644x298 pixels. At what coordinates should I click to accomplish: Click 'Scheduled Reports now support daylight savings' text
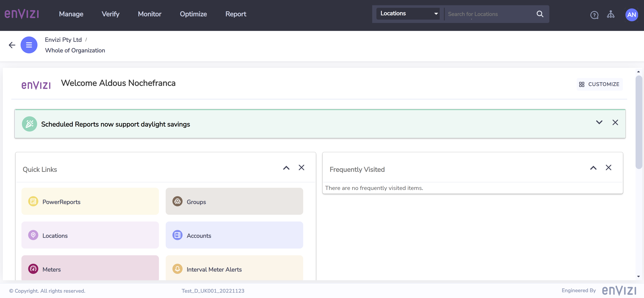pyautogui.click(x=116, y=124)
